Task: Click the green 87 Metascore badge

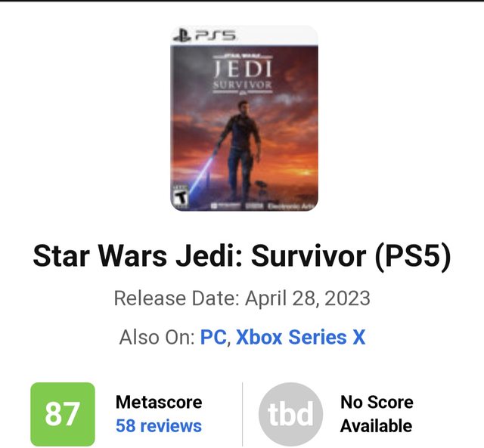Action: tap(63, 414)
